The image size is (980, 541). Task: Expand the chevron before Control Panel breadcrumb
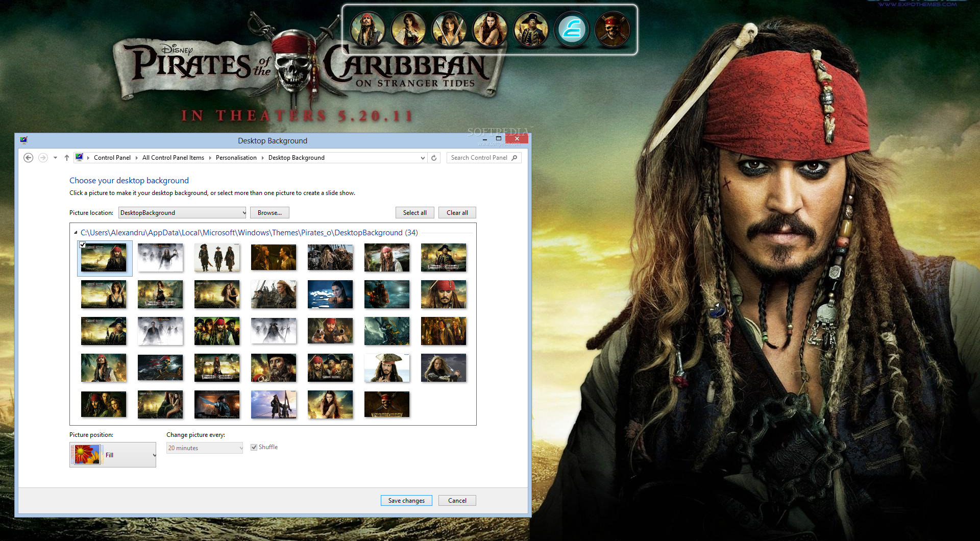coord(88,158)
